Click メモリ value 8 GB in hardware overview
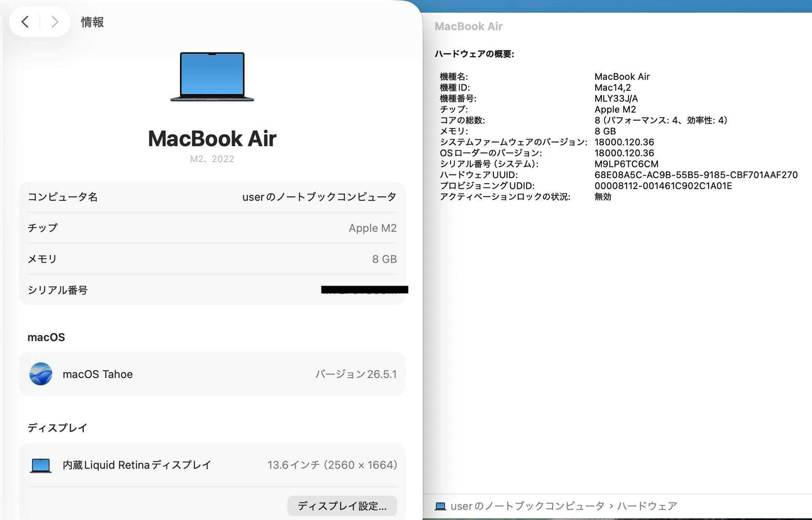Viewport: 812px width, 520px height. click(605, 131)
